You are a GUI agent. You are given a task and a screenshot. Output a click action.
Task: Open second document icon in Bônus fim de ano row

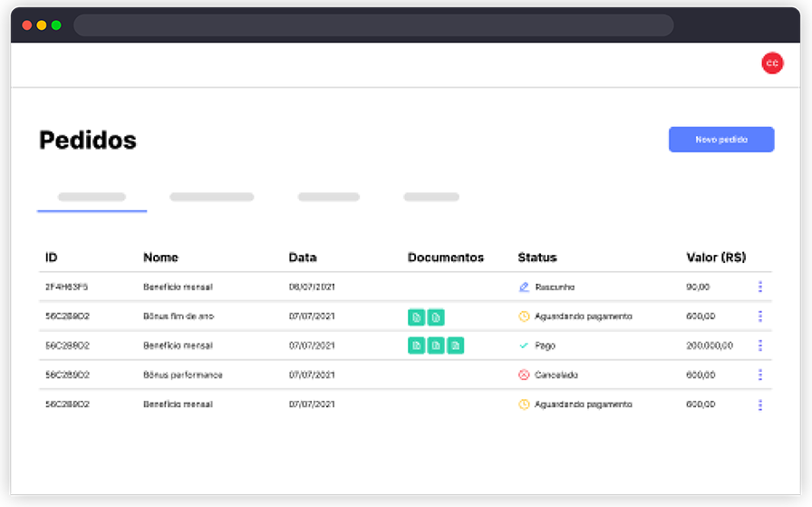pyautogui.click(x=436, y=317)
